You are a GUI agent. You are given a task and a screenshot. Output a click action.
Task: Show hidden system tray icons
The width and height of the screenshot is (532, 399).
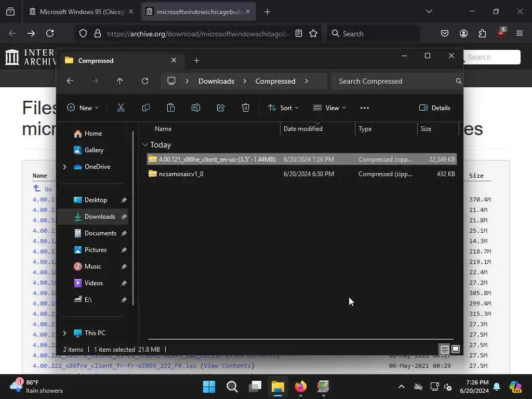pyautogui.click(x=402, y=387)
